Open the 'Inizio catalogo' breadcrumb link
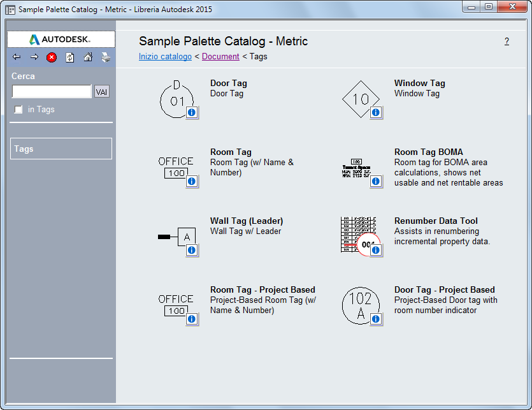The width and height of the screenshot is (532, 410). tap(165, 56)
